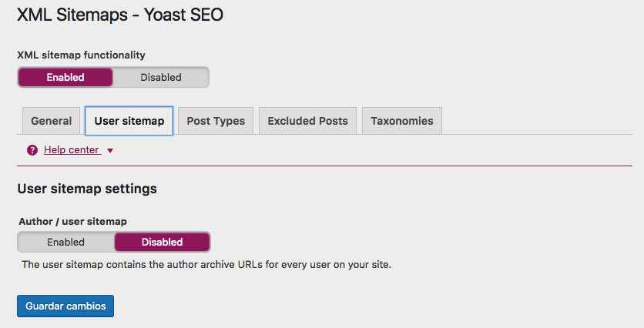Click the Help center question mark icon

pyautogui.click(x=32, y=150)
